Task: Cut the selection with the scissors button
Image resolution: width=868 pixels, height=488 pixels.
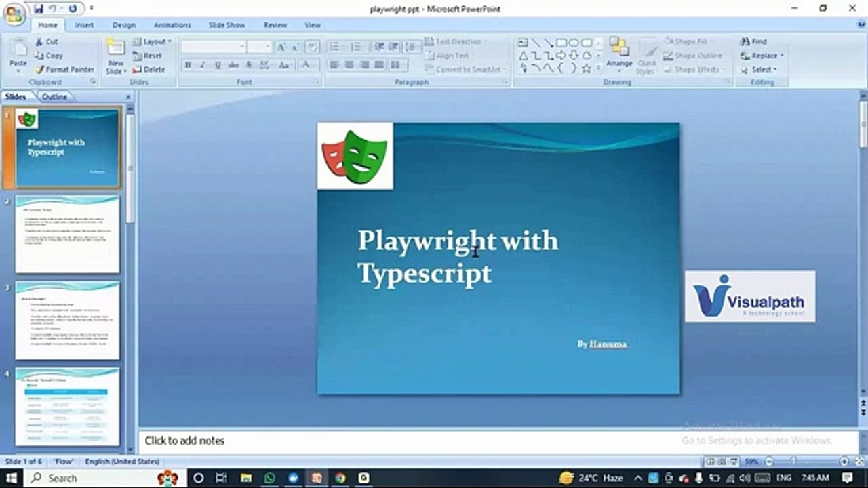Action: point(46,41)
